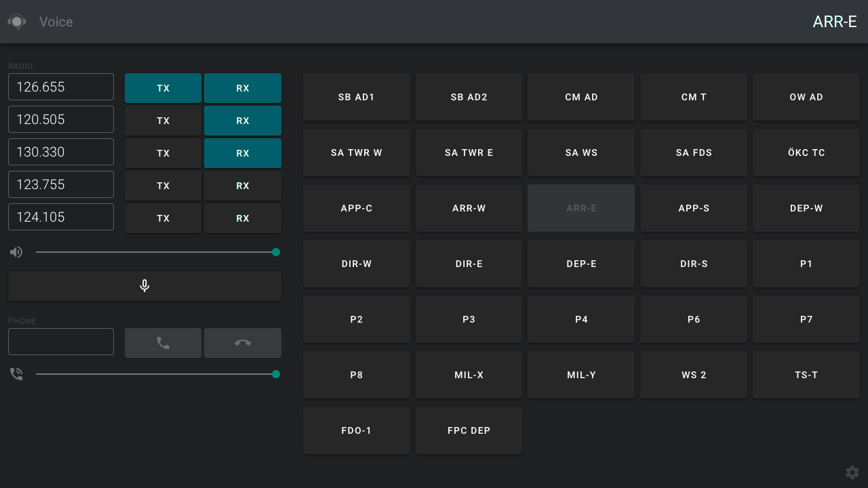Call the FDO-1 position

point(357,430)
